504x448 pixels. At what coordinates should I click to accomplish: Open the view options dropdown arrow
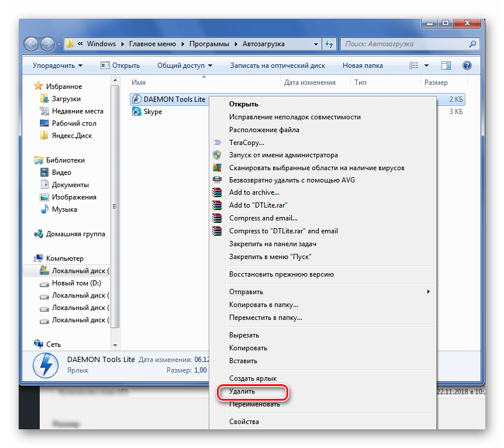click(426, 66)
